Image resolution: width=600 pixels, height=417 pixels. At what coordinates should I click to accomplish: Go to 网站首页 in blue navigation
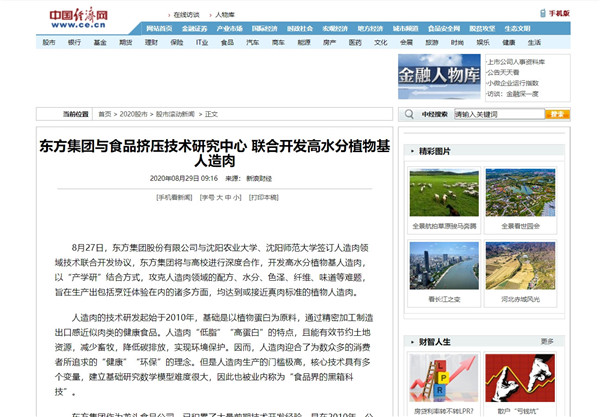tap(159, 29)
